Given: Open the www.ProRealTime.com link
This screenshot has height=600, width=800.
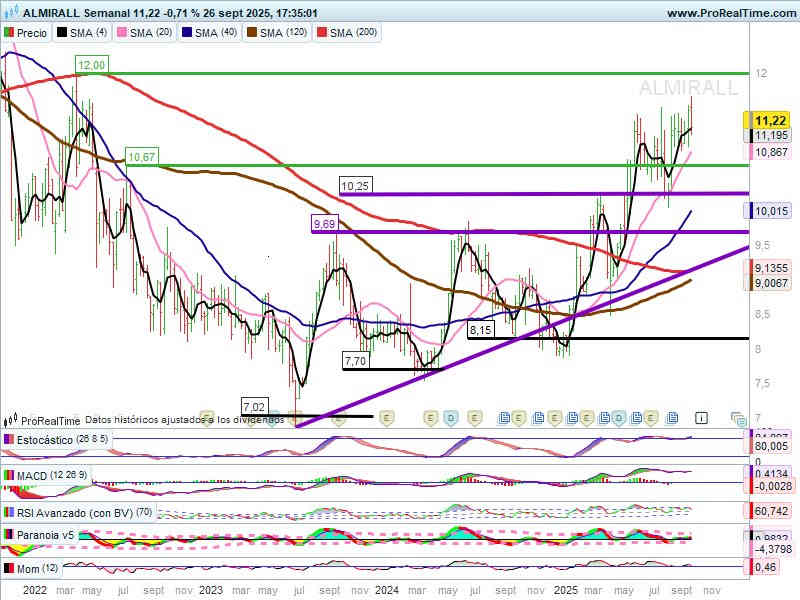Looking at the screenshot, I should pyautogui.click(x=731, y=13).
